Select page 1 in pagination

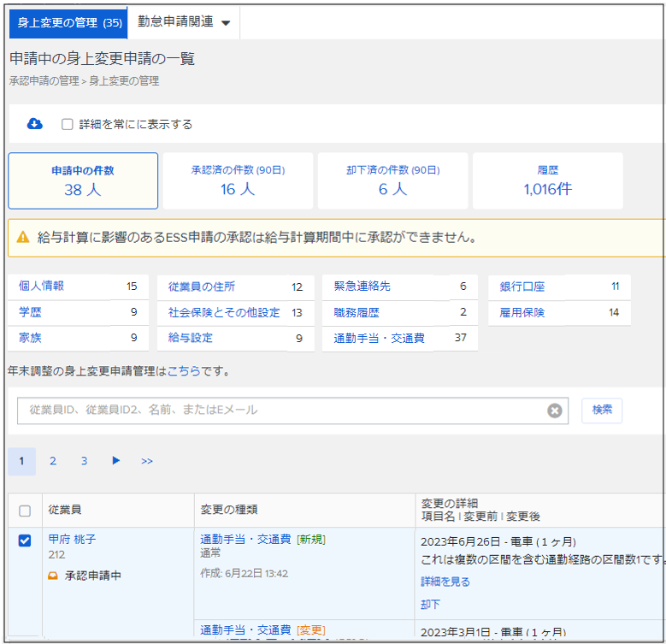tap(21, 461)
